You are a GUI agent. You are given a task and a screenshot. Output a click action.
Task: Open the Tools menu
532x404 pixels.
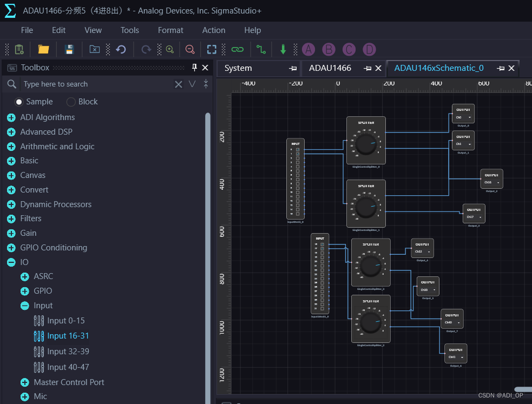129,30
